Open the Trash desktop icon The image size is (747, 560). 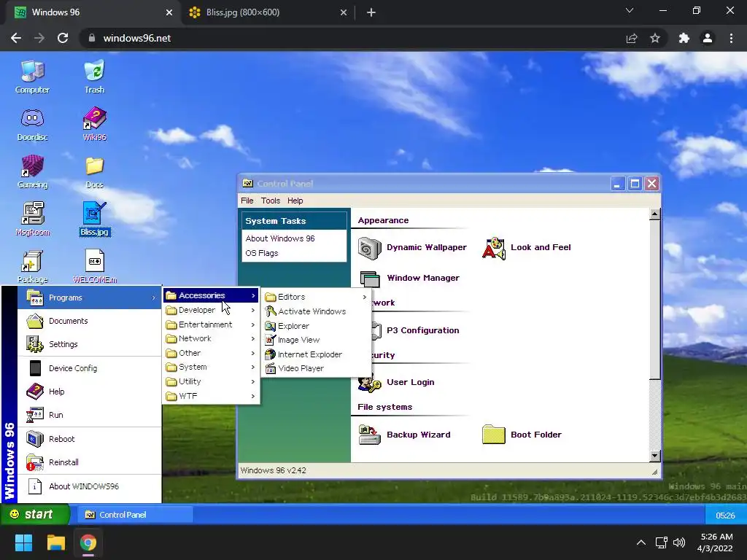click(94, 77)
